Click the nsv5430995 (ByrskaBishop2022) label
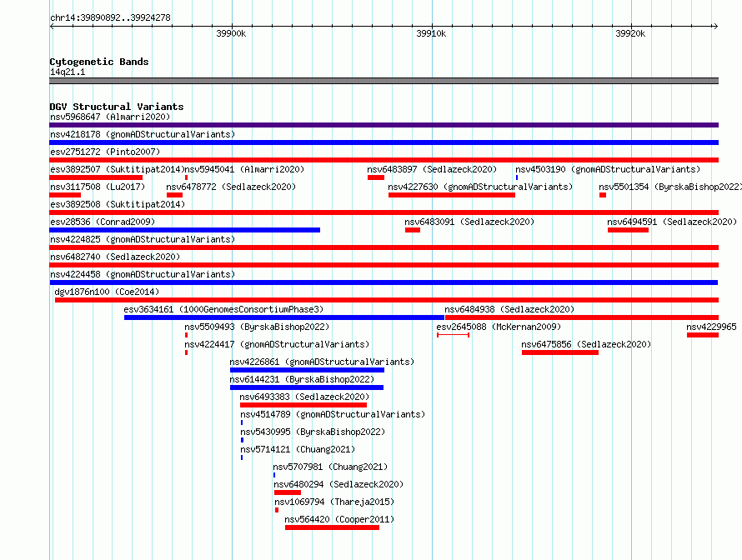 tap(313, 432)
